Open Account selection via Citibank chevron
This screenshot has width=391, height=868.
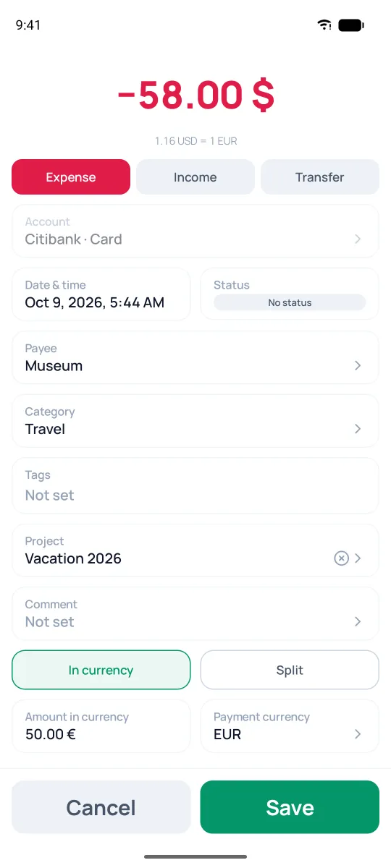click(x=358, y=239)
